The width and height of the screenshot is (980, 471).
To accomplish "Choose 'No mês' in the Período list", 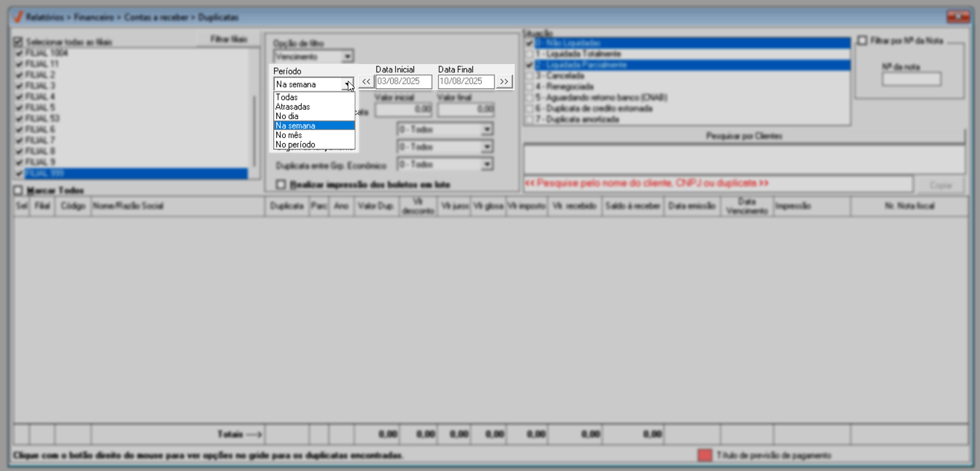I will click(314, 135).
